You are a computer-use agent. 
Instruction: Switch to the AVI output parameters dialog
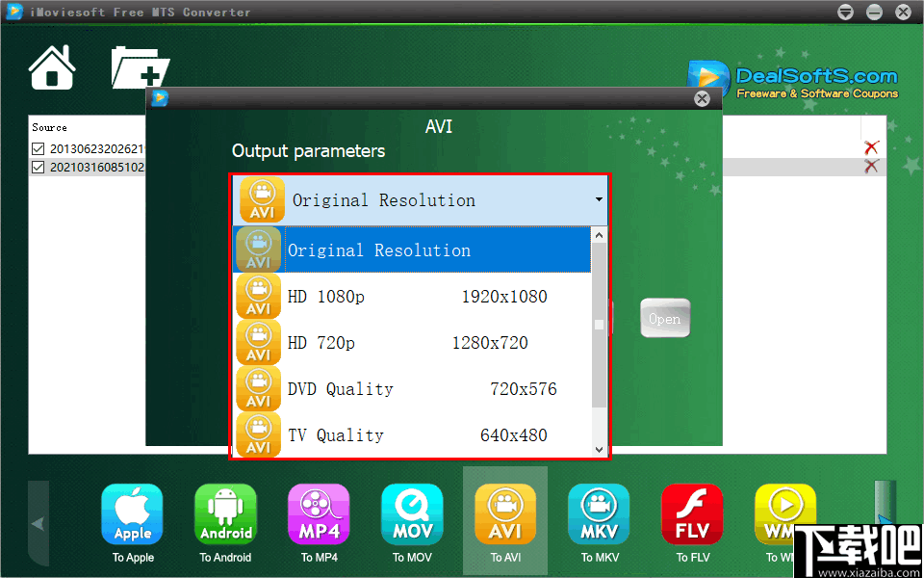(439, 126)
